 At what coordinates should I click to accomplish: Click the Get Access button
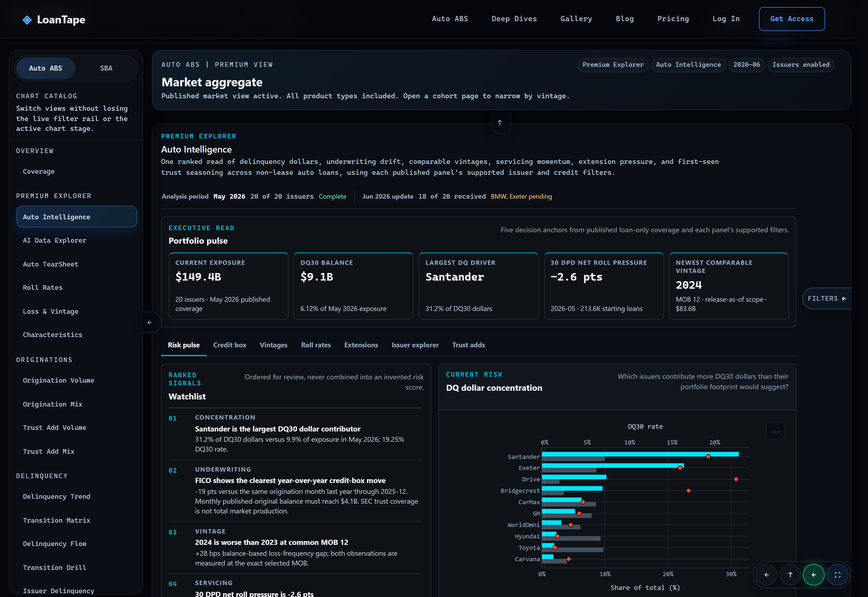[792, 19]
